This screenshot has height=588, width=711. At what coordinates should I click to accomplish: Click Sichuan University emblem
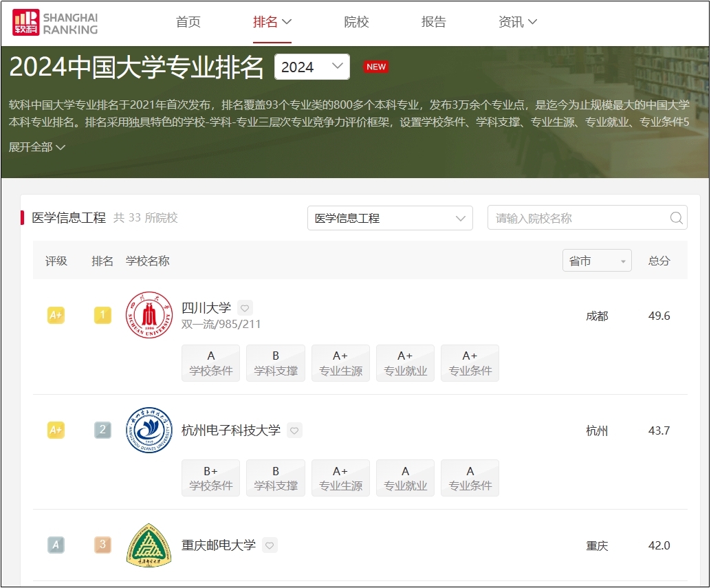click(149, 316)
